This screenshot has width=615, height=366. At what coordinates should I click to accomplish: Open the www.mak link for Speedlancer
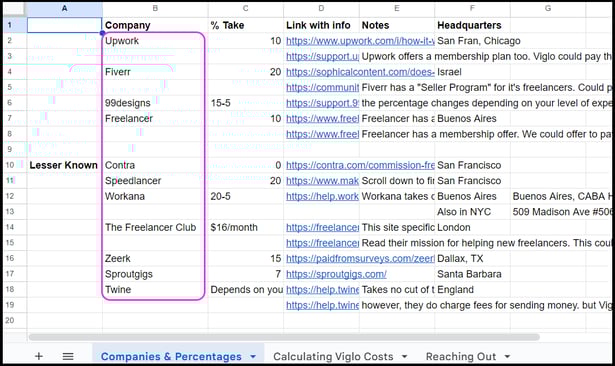point(322,181)
